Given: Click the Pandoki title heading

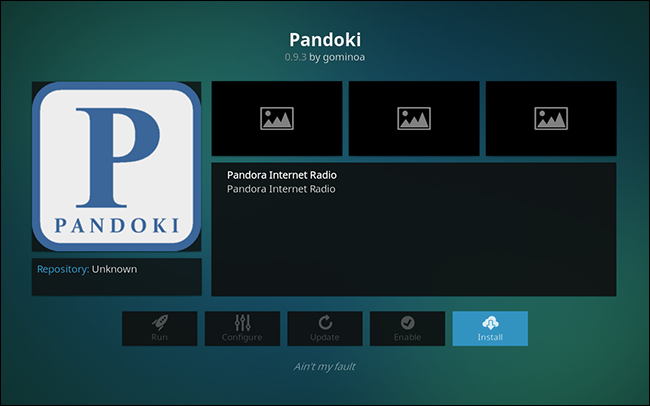Looking at the screenshot, I should 325,40.
